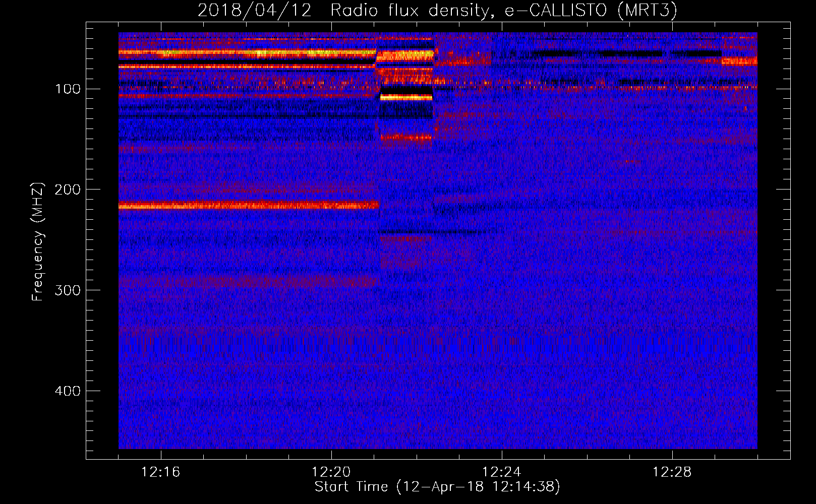This screenshot has height=504, width=816.
Task: Click the 400 frequency tick label
Action: (68, 391)
